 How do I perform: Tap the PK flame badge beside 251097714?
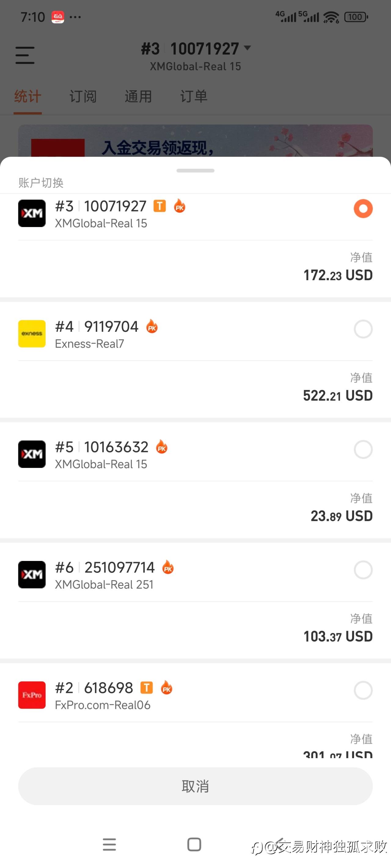[x=168, y=567]
